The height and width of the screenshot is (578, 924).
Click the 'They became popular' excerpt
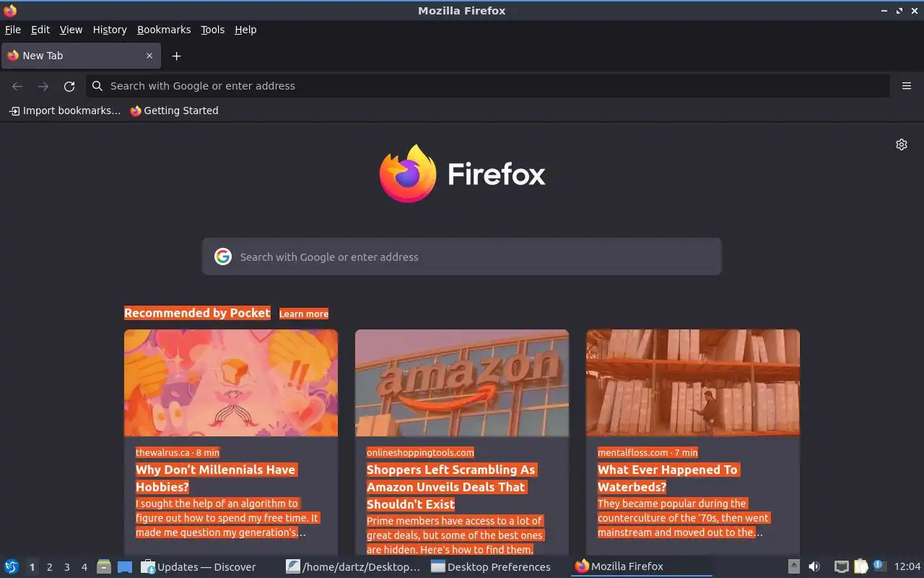coord(684,518)
